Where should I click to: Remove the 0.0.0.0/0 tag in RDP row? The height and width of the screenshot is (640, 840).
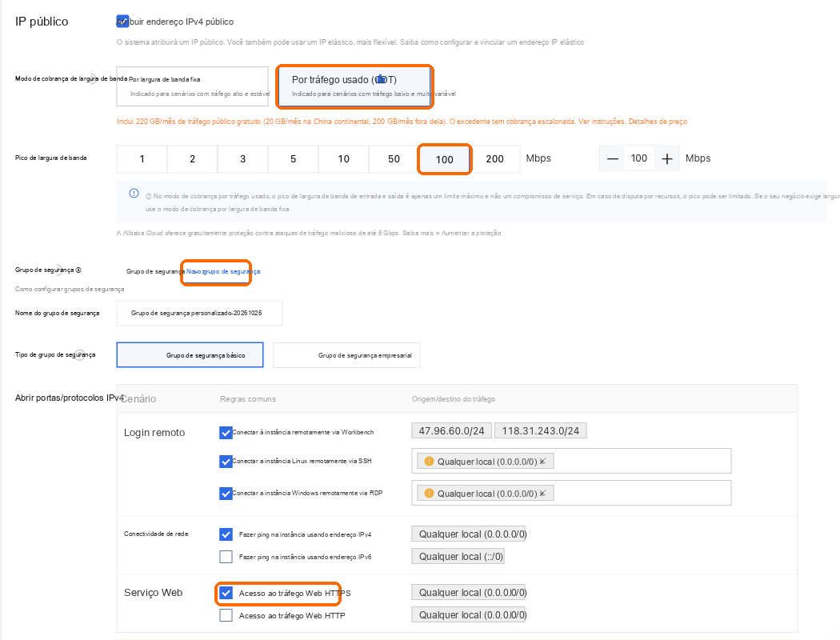[542, 494]
